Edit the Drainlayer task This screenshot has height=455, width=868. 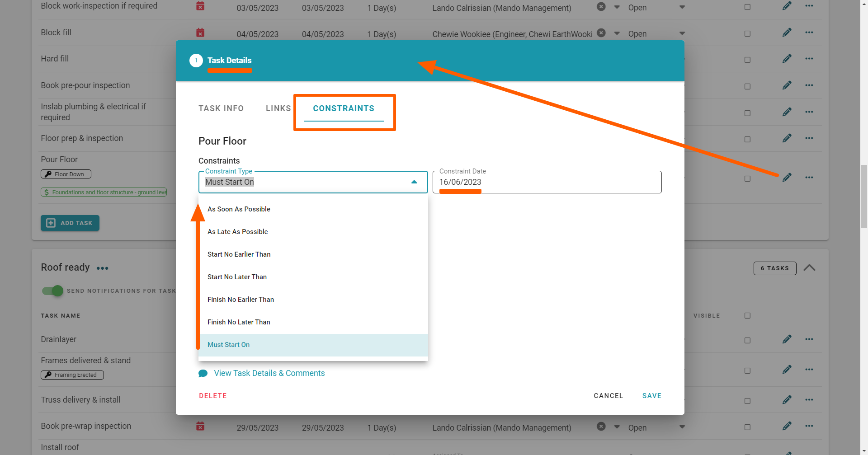(787, 339)
